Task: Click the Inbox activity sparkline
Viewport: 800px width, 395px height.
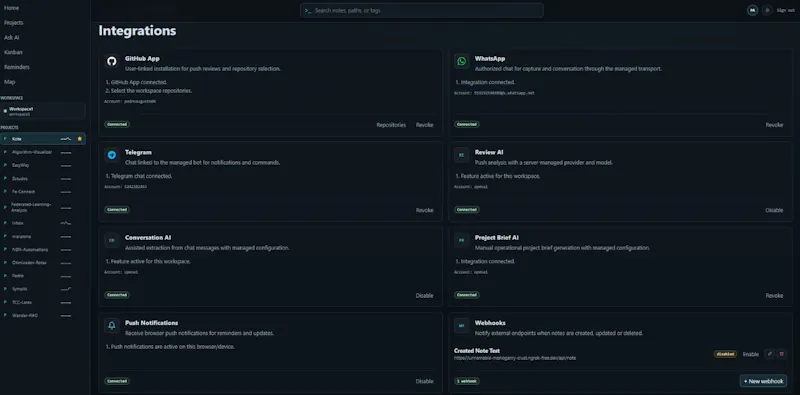Action: point(66,223)
